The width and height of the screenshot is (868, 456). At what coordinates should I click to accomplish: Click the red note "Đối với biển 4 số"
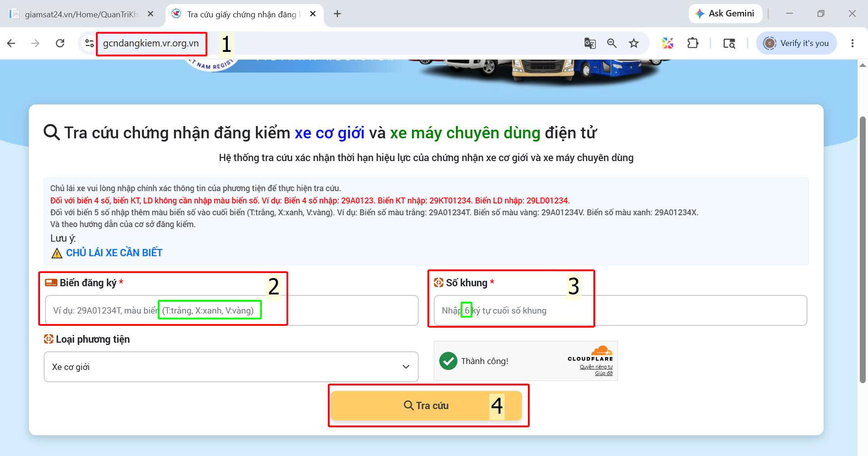click(x=310, y=201)
